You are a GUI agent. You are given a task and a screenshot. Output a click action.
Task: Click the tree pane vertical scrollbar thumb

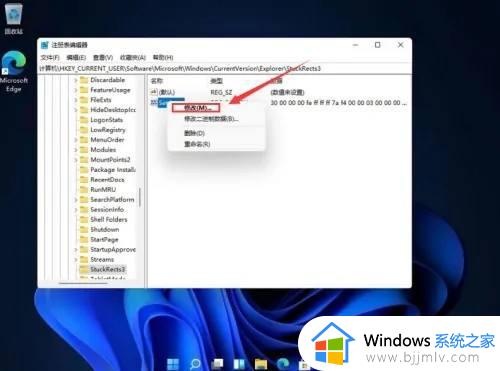click(140, 197)
